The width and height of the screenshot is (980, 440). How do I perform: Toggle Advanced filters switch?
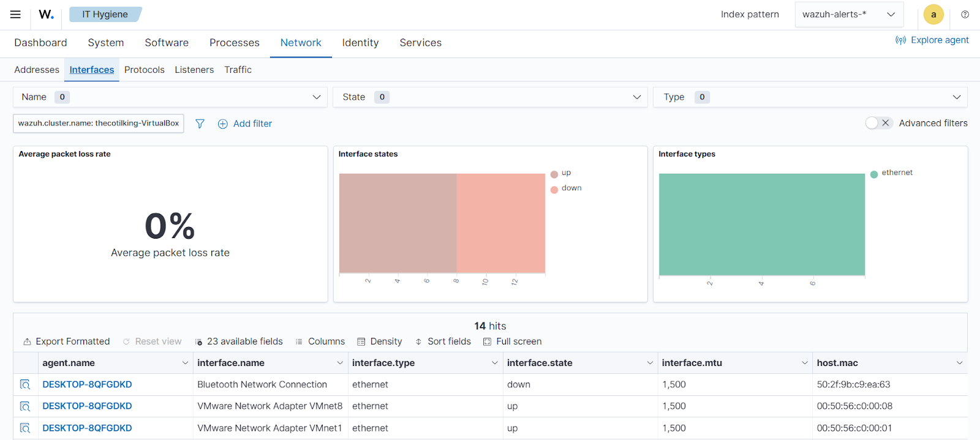(x=879, y=123)
